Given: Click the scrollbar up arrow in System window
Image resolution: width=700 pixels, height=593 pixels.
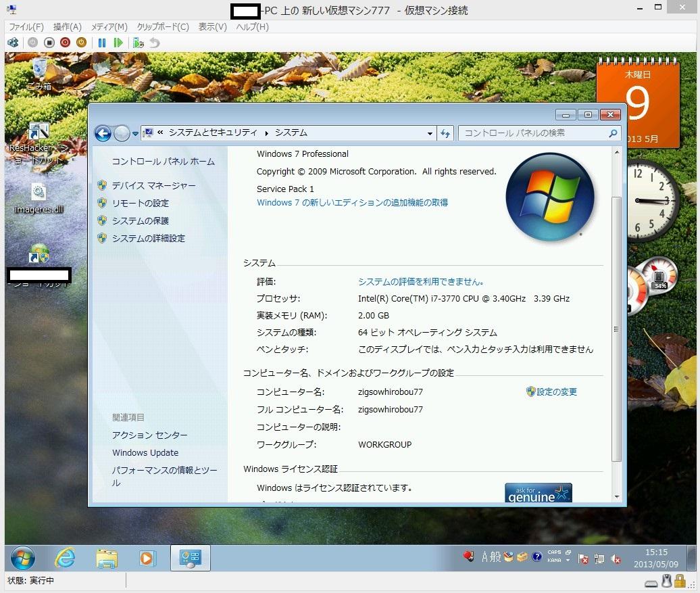Looking at the screenshot, I should [x=616, y=152].
